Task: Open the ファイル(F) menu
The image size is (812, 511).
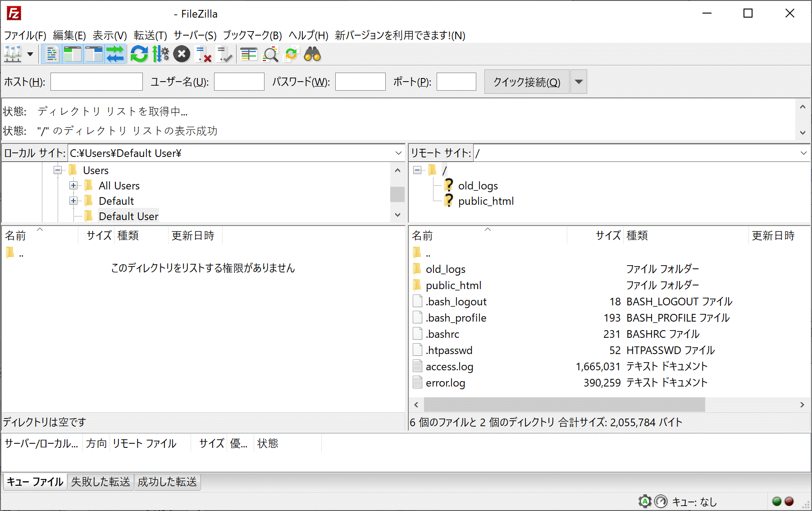Action: coord(25,35)
